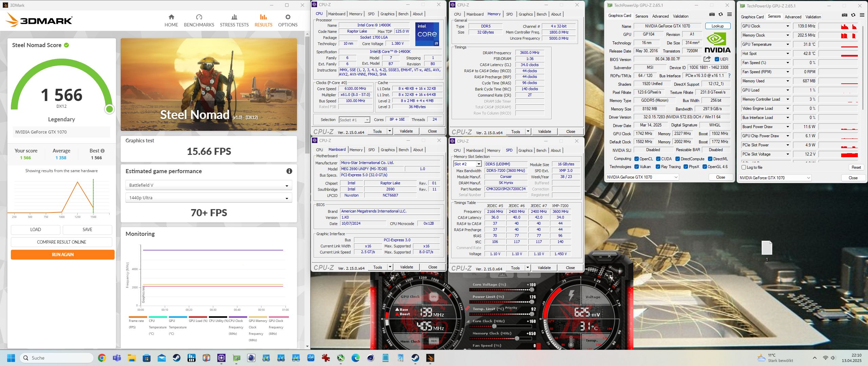Launch Google Chrome from taskbar
The height and width of the screenshot is (366, 868).
click(x=102, y=358)
